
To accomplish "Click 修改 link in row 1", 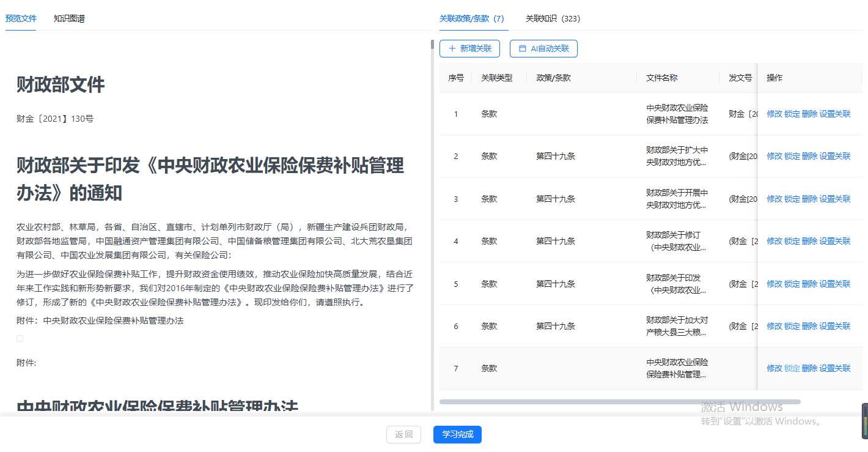I will tap(774, 114).
